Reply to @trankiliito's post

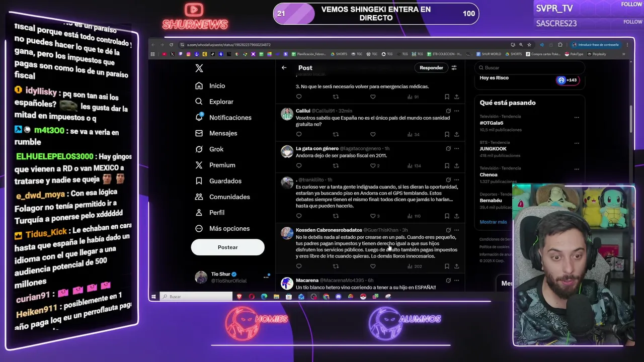click(x=299, y=216)
